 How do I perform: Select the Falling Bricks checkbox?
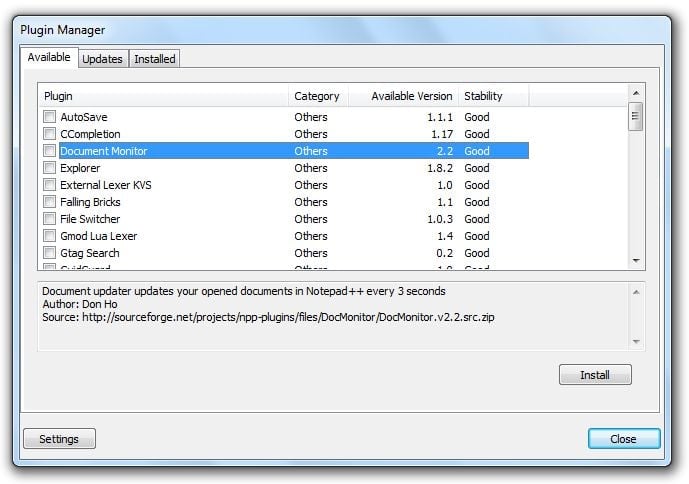click(x=50, y=201)
